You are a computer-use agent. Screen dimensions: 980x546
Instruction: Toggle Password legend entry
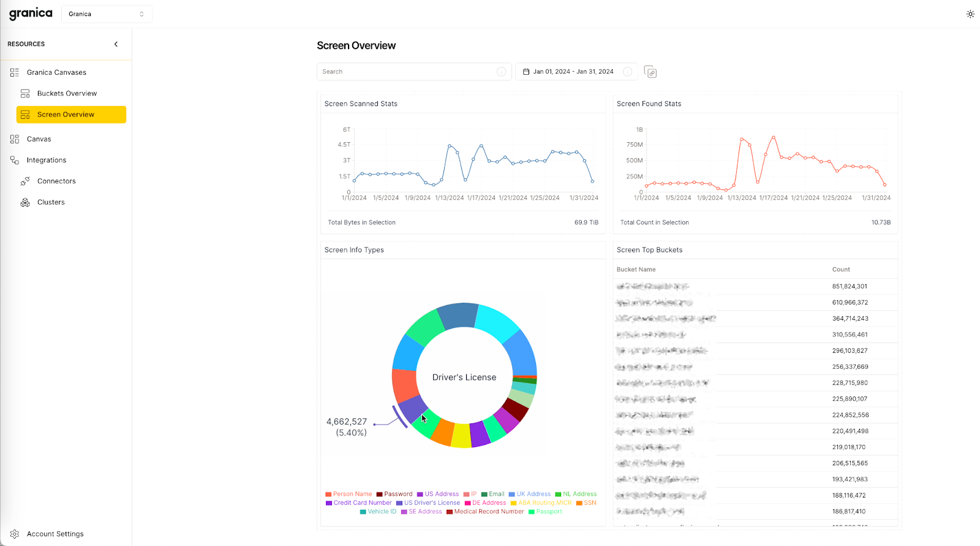pyautogui.click(x=394, y=494)
